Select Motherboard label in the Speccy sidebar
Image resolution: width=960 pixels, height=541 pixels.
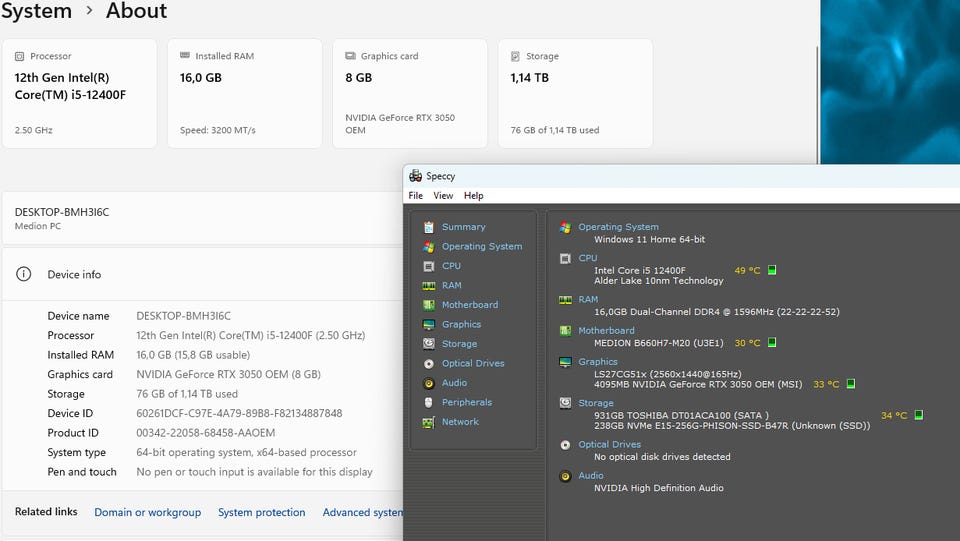tap(470, 305)
